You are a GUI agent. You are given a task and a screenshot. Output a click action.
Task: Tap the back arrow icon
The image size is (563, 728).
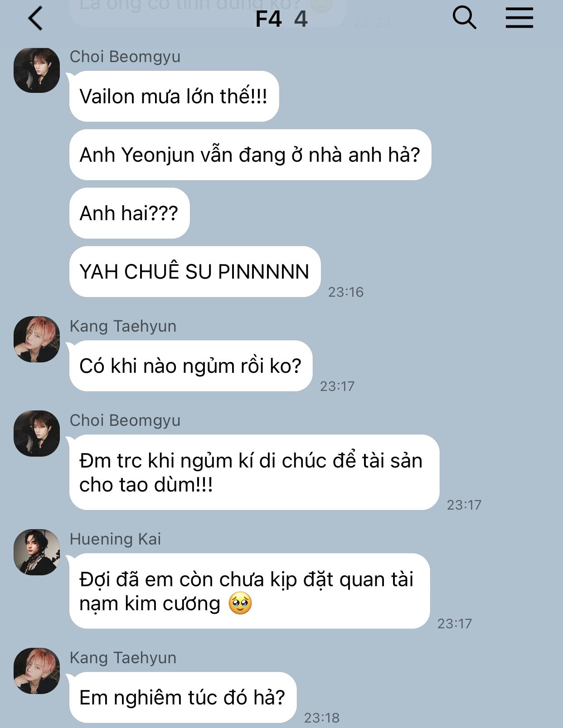click(35, 19)
